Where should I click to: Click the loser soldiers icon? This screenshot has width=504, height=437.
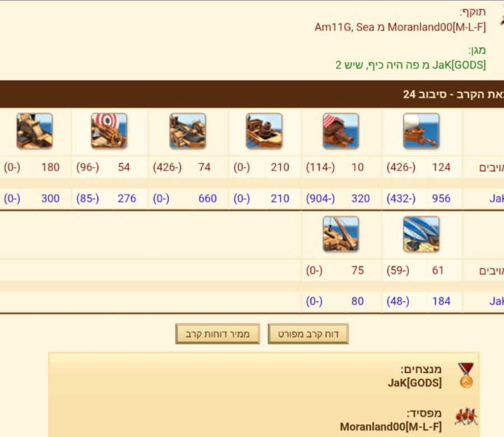(466, 417)
